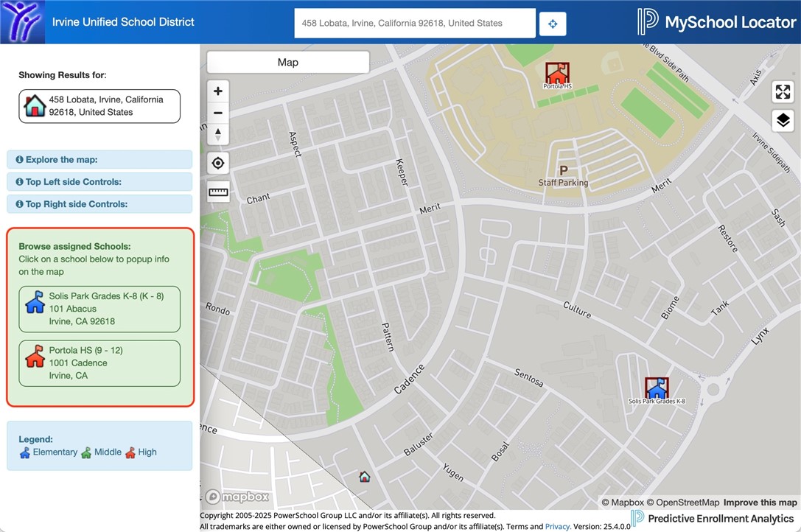Open the map layers switcher
The image size is (801, 532).
783,120
